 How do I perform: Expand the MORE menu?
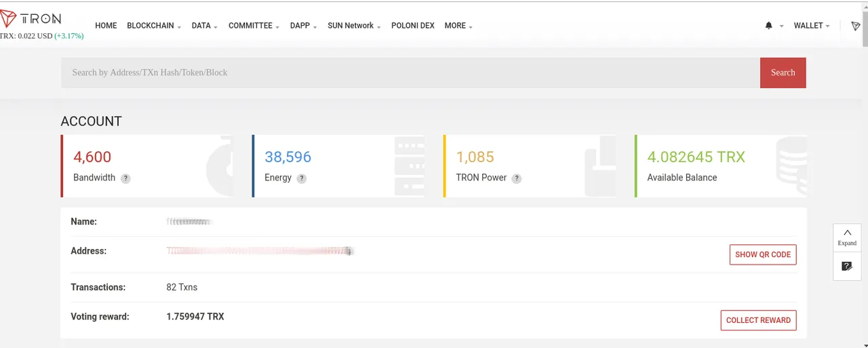(458, 26)
